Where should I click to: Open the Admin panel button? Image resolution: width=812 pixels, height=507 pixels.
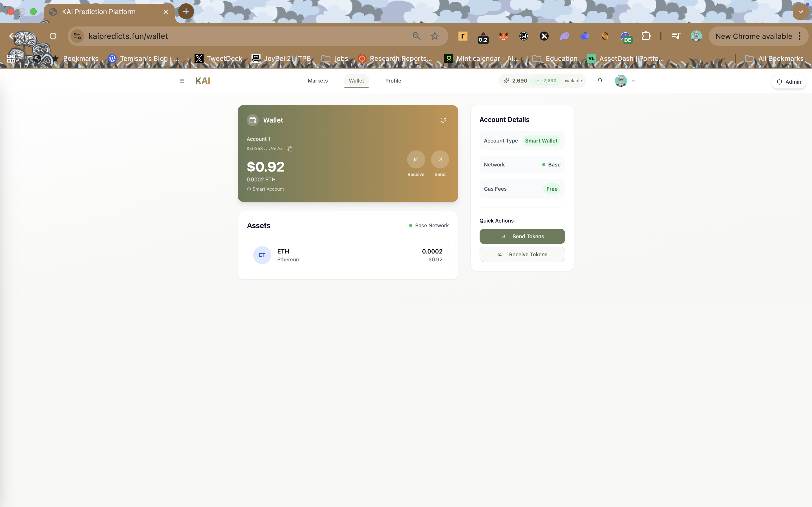coord(789,82)
